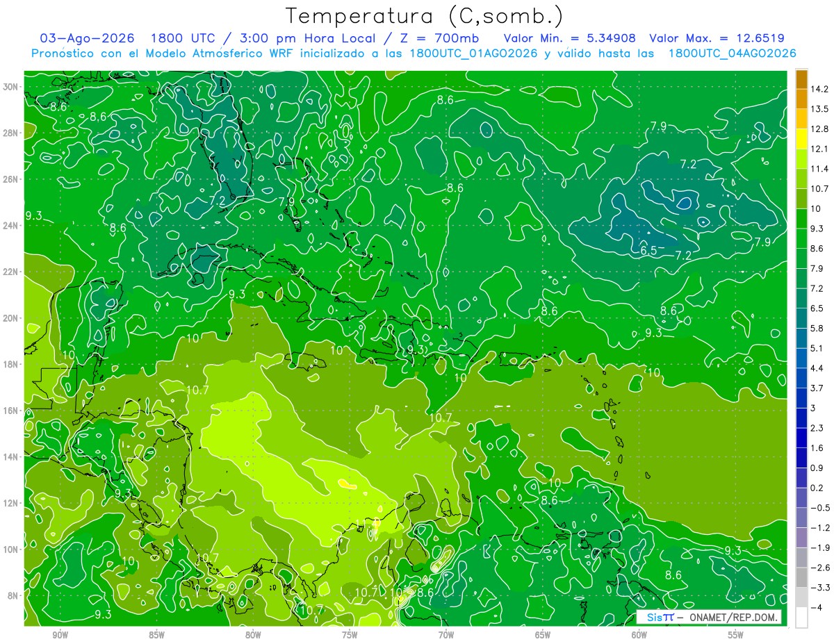Click the '90W' longitude tick label

[x=60, y=635]
